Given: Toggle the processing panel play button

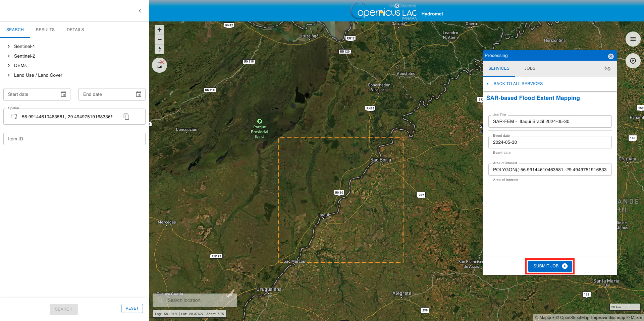Looking at the screenshot, I should [x=633, y=61].
